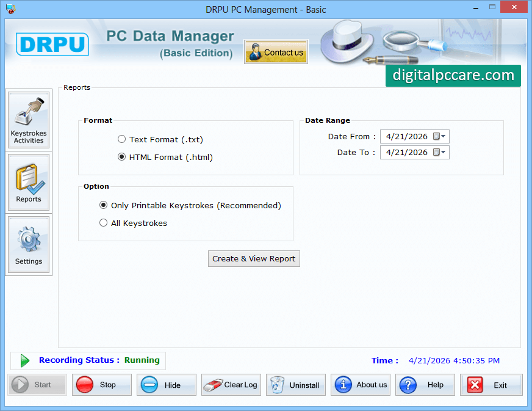Click the time 4/21/2026 4:50:35 PM
Viewport: 532px width, 411px height.
tap(454, 360)
